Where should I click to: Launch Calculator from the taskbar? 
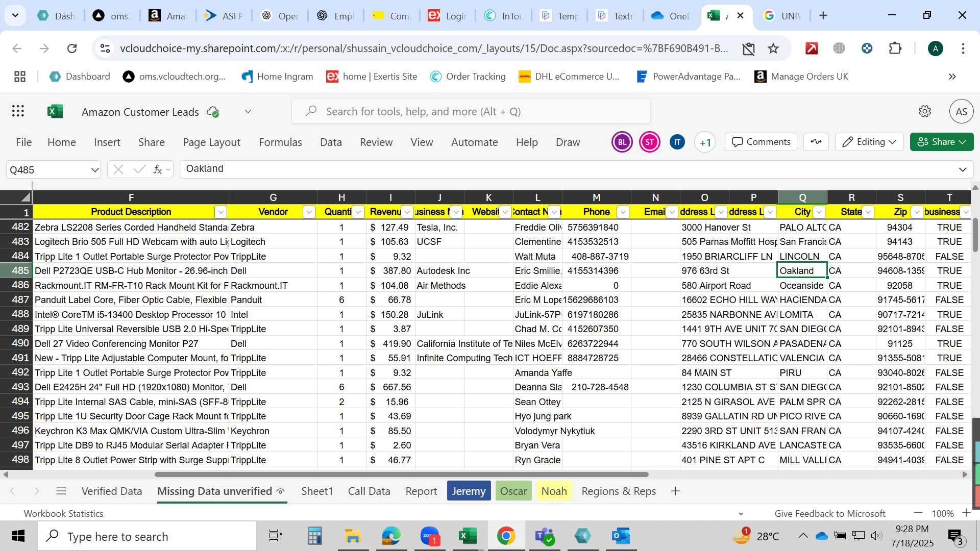tap(314, 536)
